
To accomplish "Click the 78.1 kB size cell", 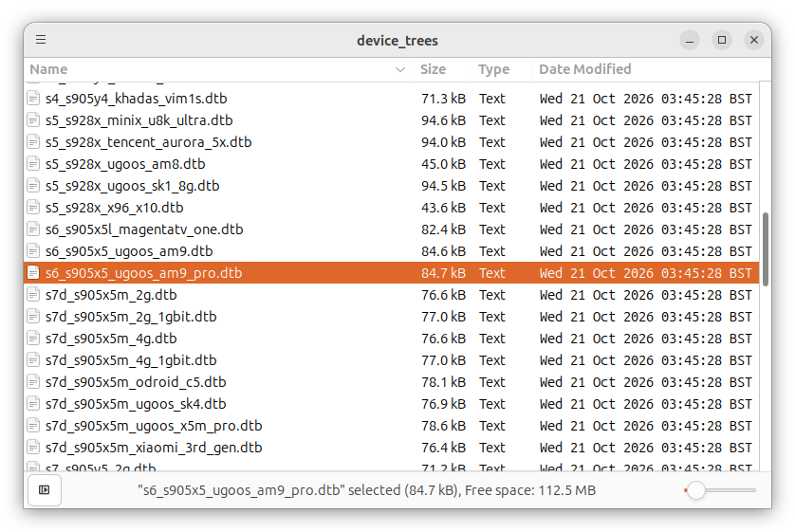I will 443,381.
